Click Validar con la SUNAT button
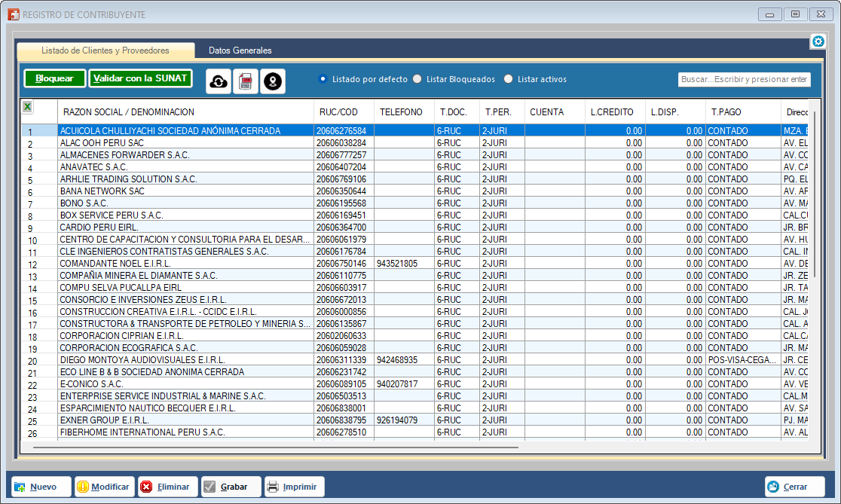 [140, 78]
